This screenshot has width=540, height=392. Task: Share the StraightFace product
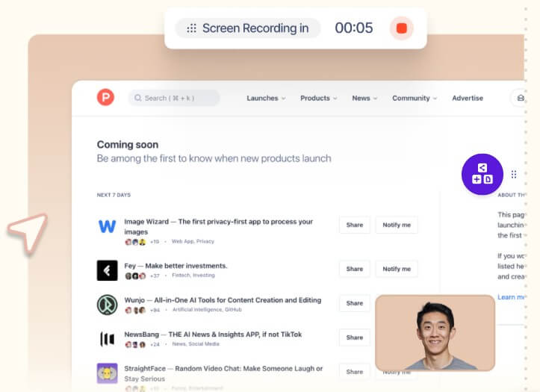[354, 372]
